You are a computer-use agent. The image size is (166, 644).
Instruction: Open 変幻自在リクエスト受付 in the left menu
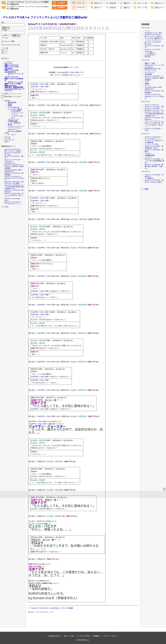(16, 82)
